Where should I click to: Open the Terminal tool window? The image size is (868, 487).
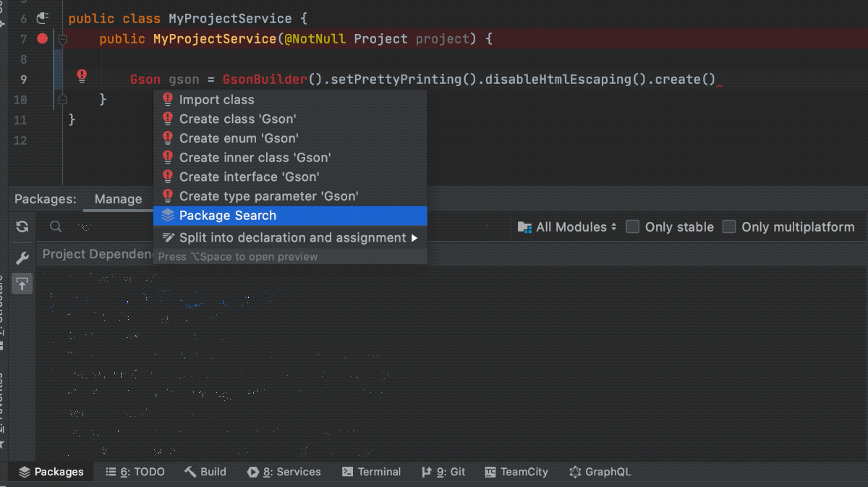pyautogui.click(x=372, y=472)
